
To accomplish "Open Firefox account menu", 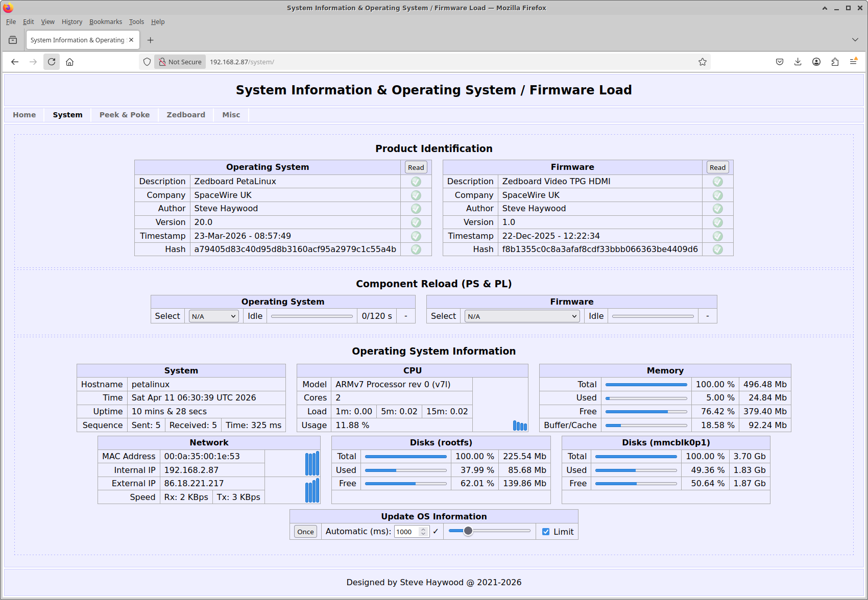I will [x=816, y=62].
